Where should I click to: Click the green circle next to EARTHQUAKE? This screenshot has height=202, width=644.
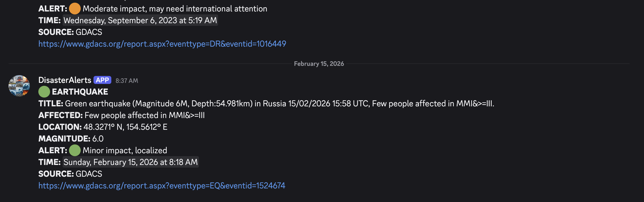click(x=44, y=92)
